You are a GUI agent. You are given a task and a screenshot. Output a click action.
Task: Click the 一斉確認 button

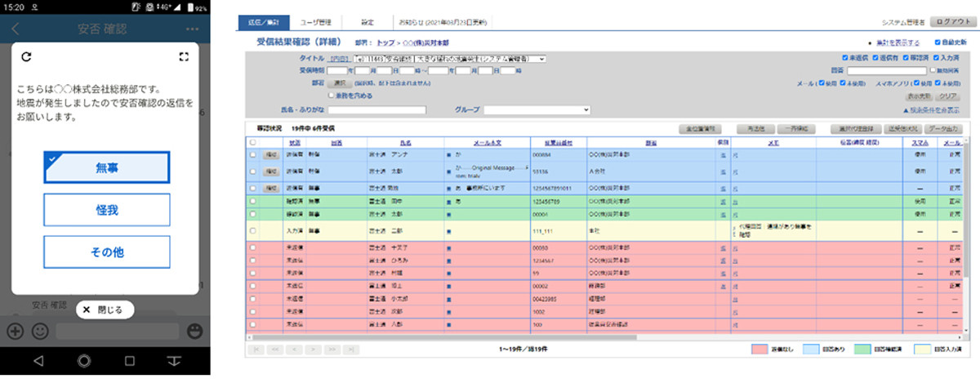click(796, 129)
